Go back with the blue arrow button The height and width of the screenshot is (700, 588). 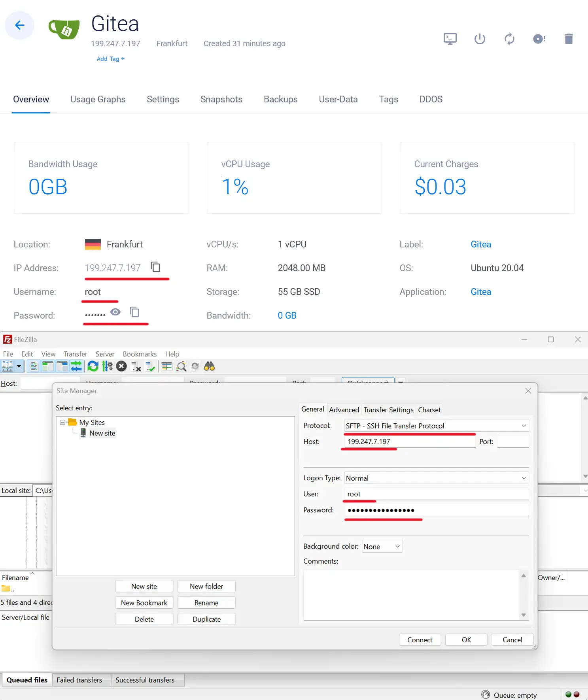[19, 25]
